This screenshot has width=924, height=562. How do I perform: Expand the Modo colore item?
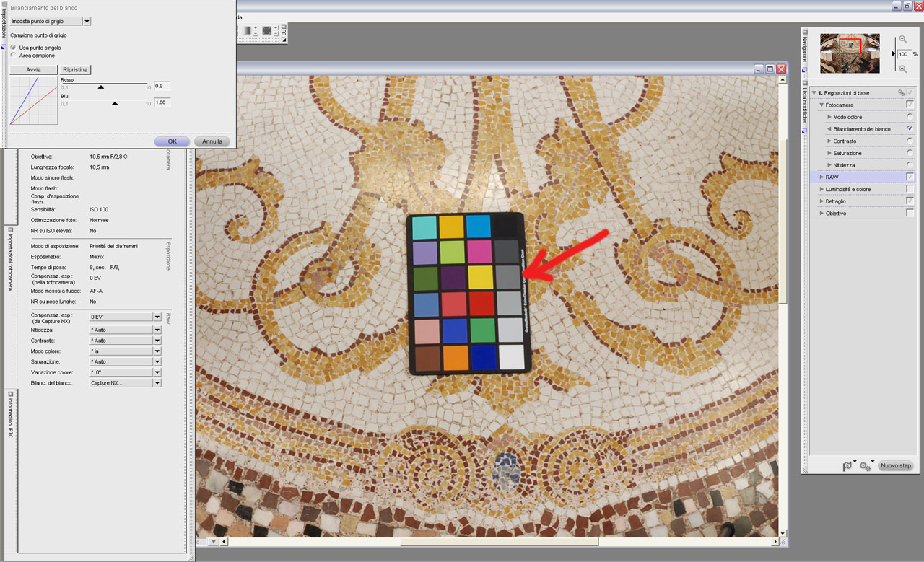tap(829, 117)
